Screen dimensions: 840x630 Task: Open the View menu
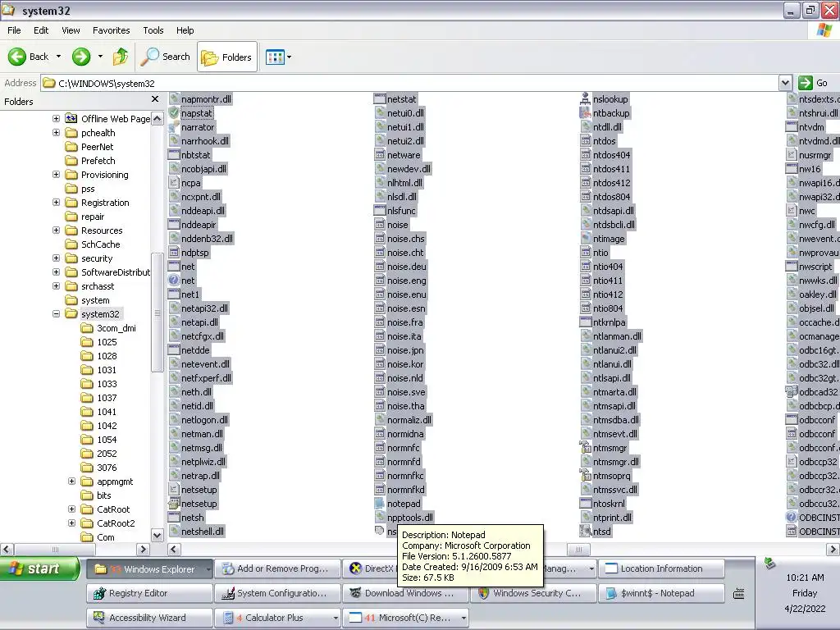coord(71,30)
